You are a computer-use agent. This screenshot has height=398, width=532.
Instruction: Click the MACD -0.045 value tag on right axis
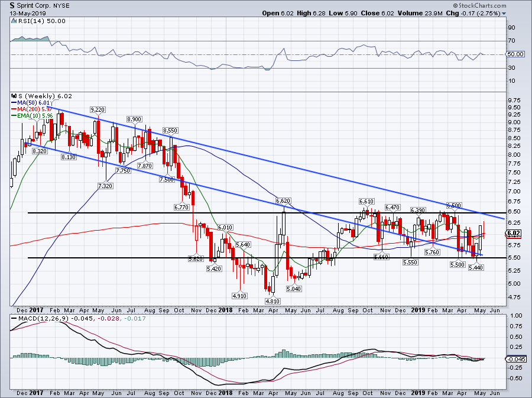517,360
